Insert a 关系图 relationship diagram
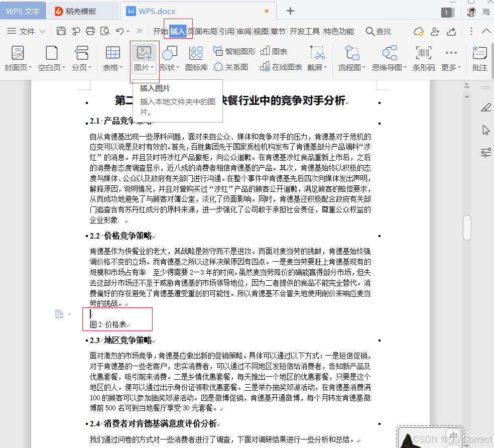The image size is (494, 448). [231, 67]
